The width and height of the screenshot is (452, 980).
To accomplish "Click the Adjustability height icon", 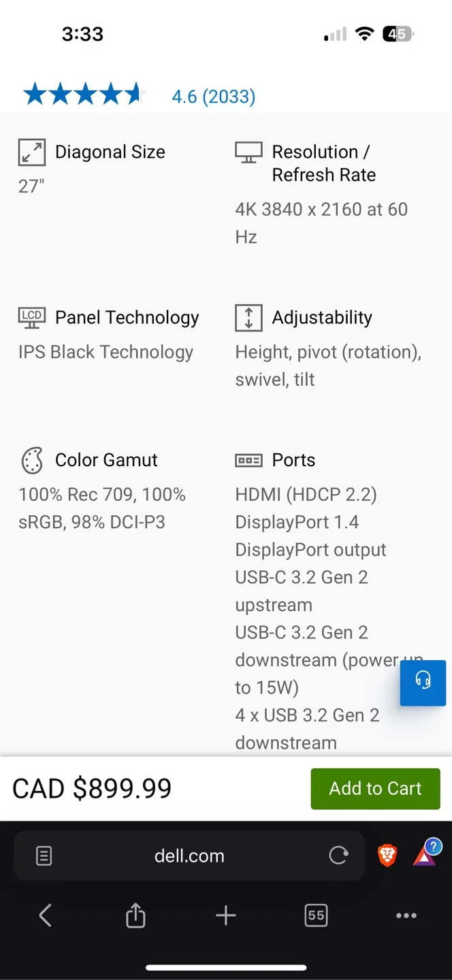I will click(248, 317).
